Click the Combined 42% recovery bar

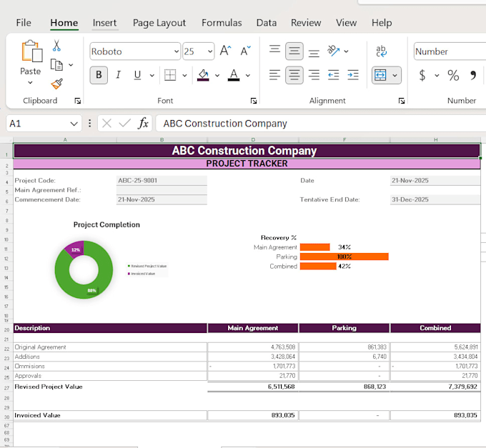[318, 266]
